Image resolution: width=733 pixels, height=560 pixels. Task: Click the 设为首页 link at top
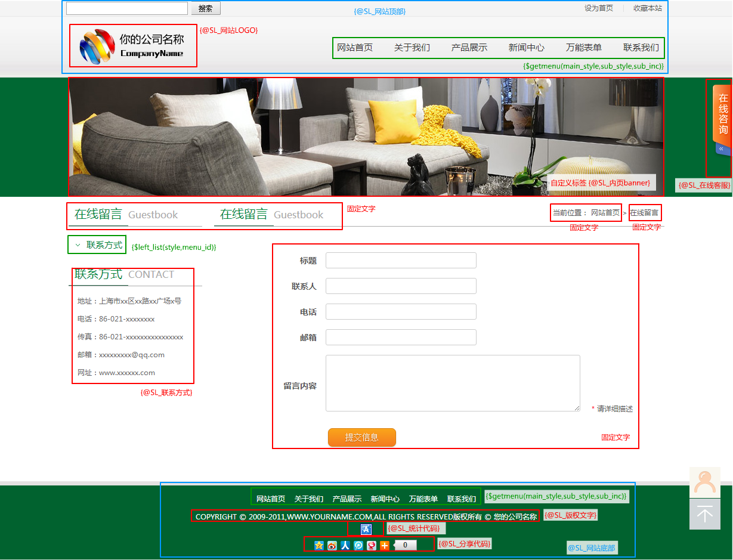(x=598, y=8)
